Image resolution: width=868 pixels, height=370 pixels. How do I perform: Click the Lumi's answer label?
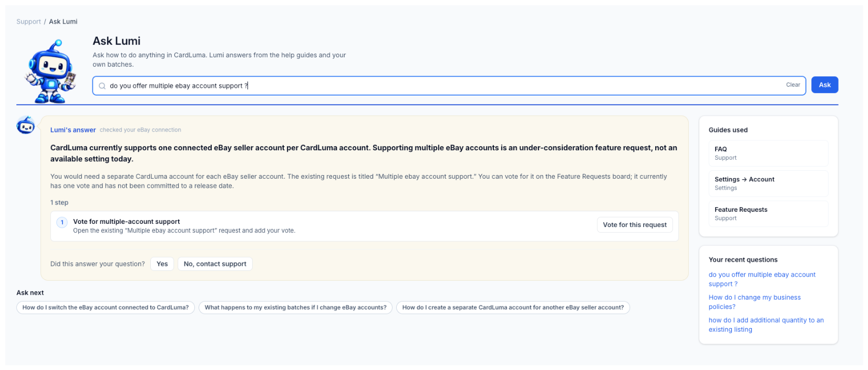[x=73, y=130]
